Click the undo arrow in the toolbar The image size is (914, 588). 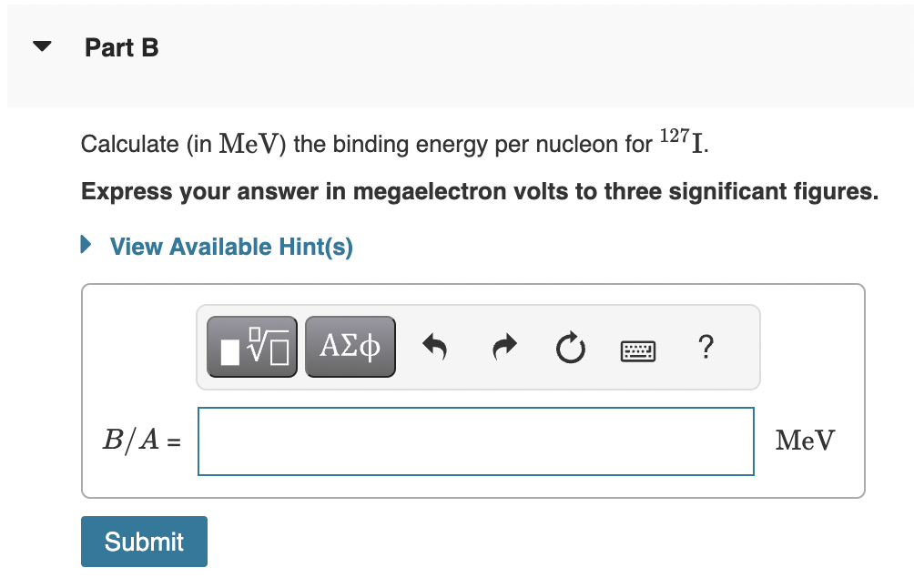coord(434,346)
